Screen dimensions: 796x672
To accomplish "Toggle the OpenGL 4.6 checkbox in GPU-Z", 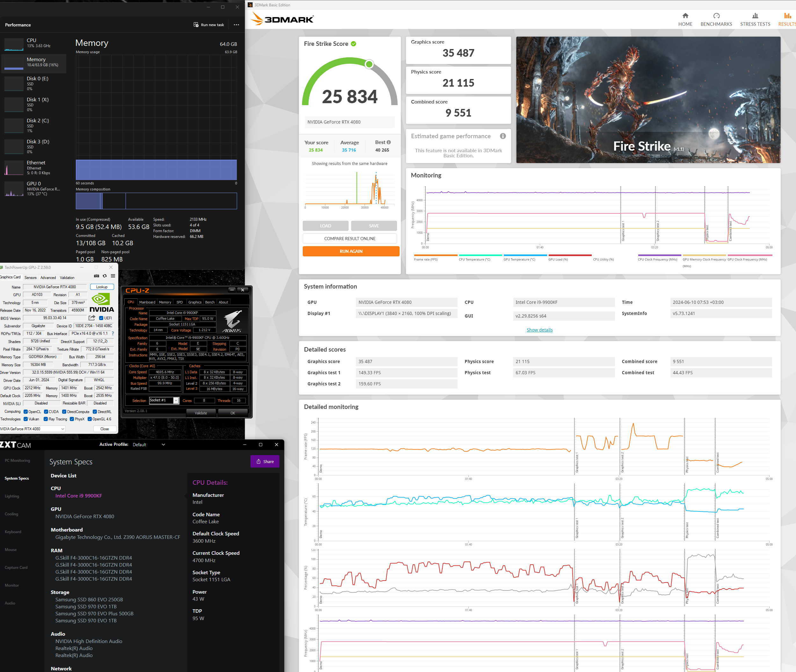I will coord(90,419).
